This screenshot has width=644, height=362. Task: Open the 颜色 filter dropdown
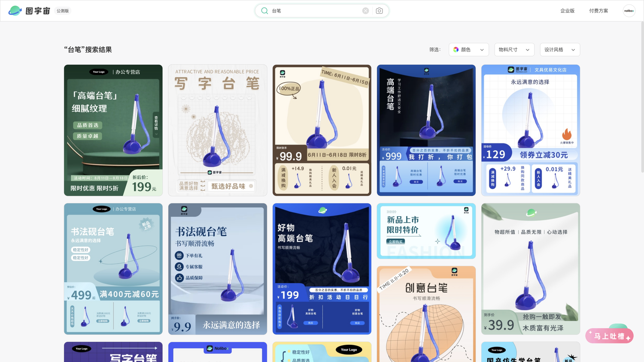pos(469,50)
